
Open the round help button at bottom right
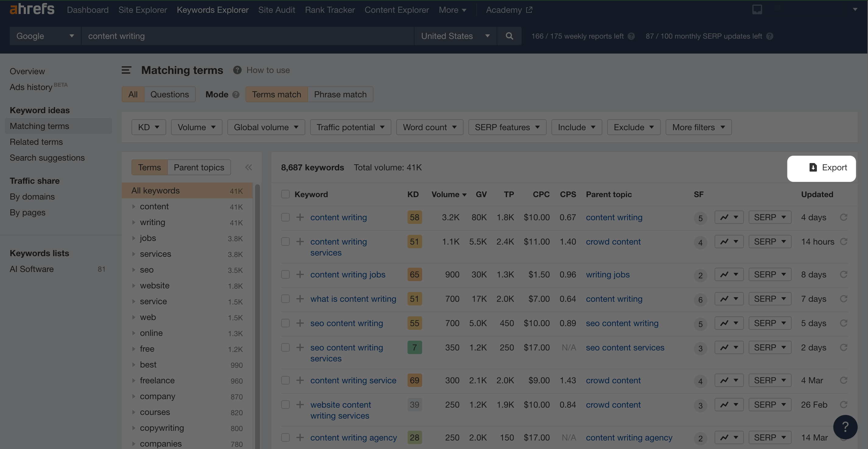(x=845, y=427)
